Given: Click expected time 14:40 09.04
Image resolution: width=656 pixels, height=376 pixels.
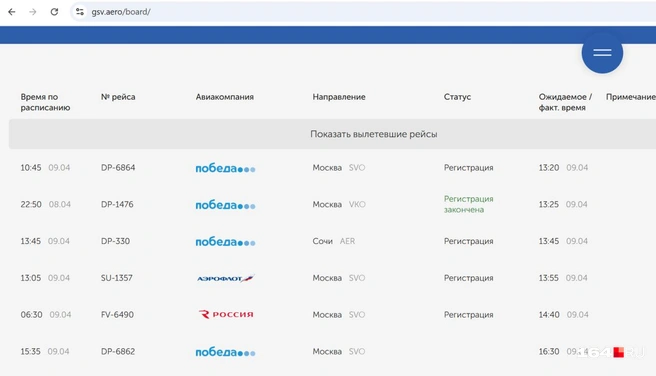Looking at the screenshot, I should [564, 315].
